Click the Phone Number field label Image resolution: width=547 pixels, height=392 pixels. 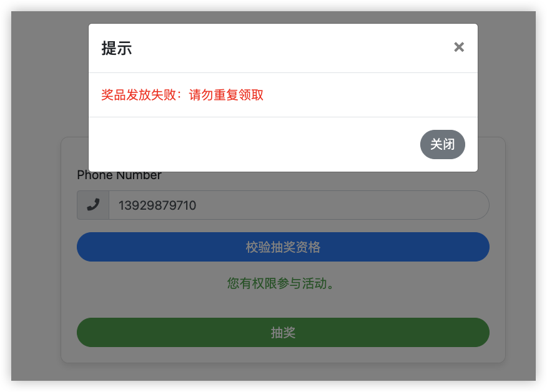pyautogui.click(x=119, y=175)
